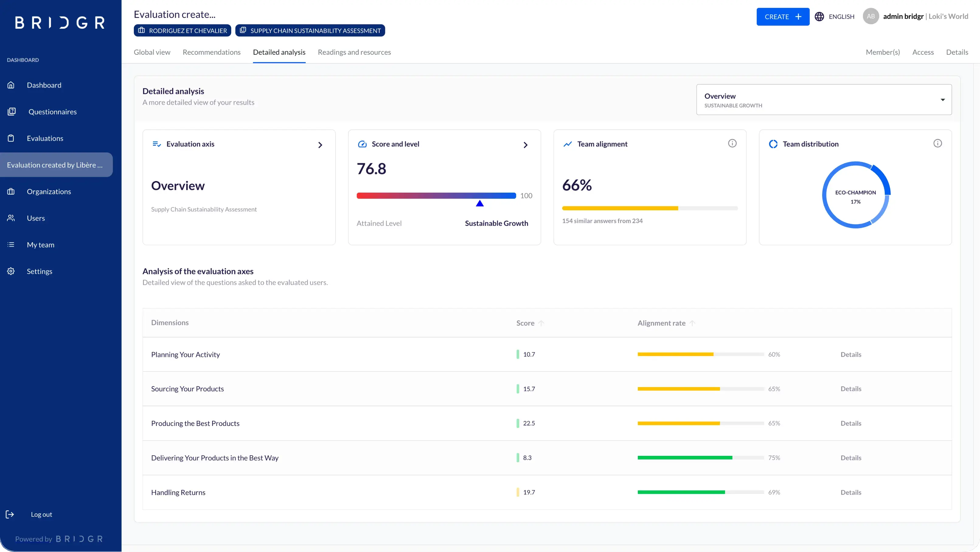Click the BRIDGR logo in the sidebar
980x552 pixels.
pos(60,23)
